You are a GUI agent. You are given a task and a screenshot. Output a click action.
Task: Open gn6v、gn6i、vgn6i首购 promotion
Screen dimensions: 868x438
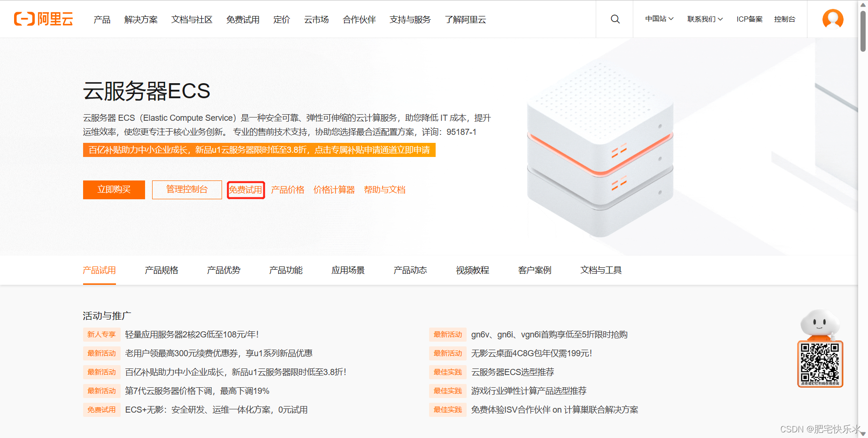(549, 335)
